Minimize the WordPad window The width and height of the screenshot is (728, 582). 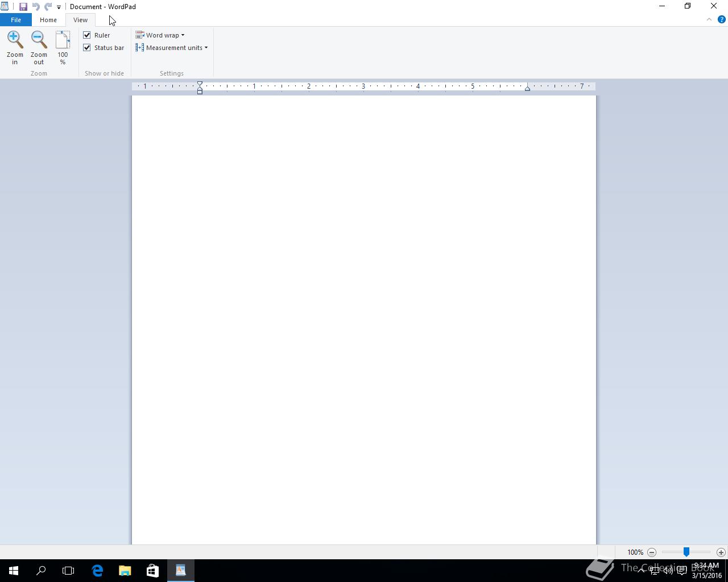point(662,6)
